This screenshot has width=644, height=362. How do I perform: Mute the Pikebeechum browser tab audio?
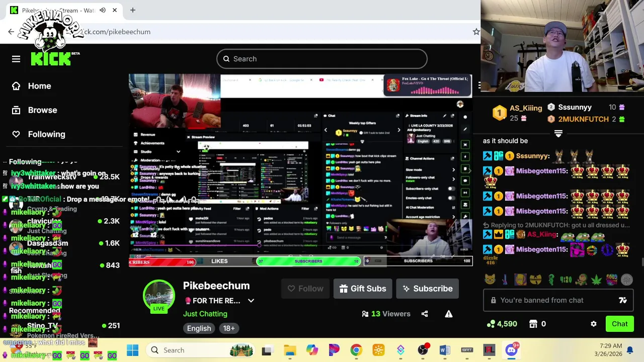point(103,10)
